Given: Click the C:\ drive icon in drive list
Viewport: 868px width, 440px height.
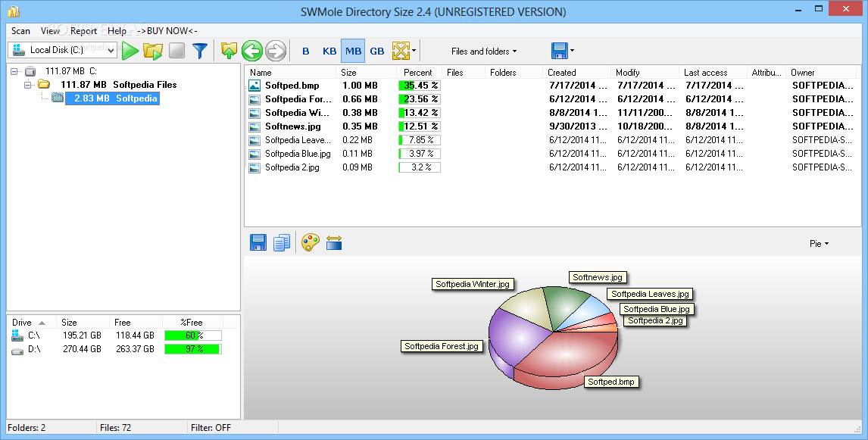Looking at the screenshot, I should click(17, 335).
